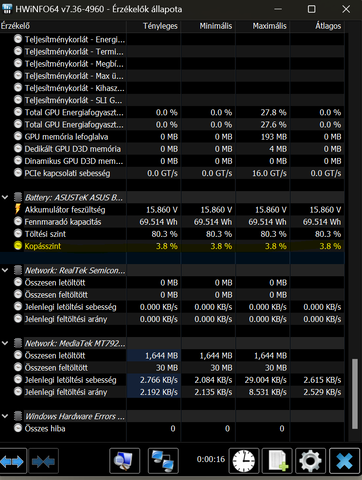The image size is (362, 480).
Task: Click the Maximális column header
Action: [263, 26]
